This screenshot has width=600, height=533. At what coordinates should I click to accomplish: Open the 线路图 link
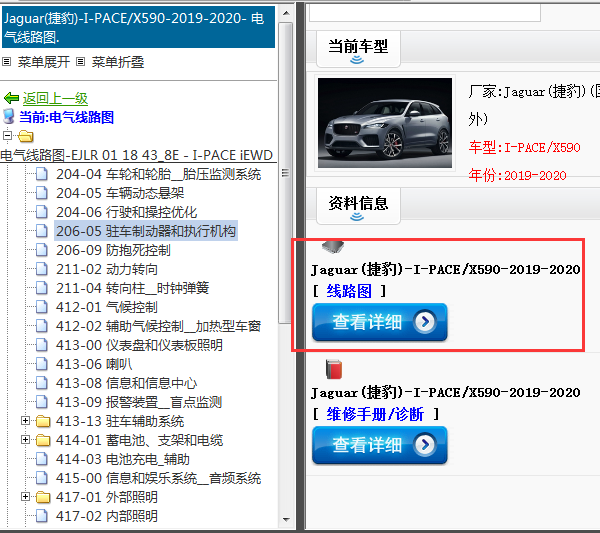349,292
